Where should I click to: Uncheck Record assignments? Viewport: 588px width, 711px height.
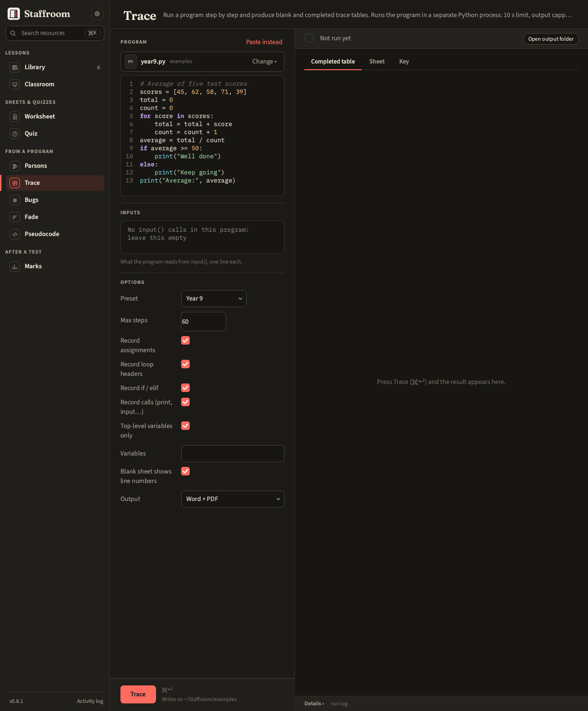(185, 340)
